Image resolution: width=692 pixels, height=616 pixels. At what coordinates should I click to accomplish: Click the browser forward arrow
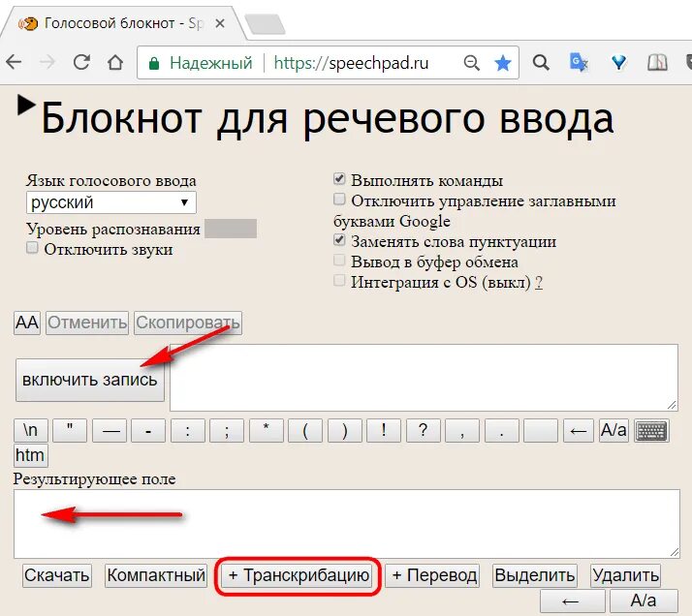(x=47, y=62)
